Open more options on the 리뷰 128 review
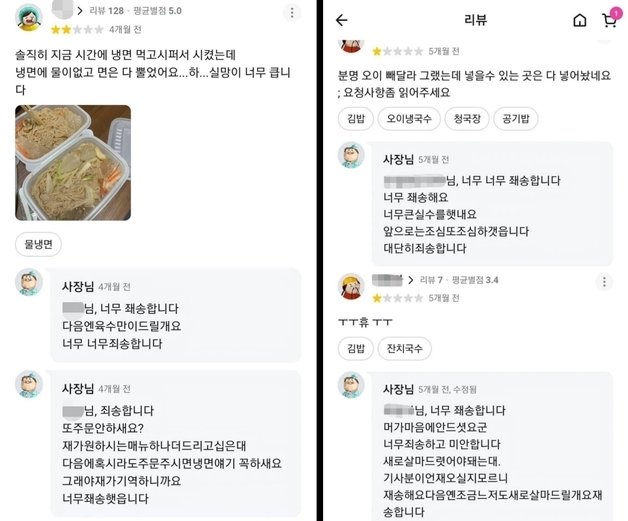Screen dimensions: 628x521 292,13
